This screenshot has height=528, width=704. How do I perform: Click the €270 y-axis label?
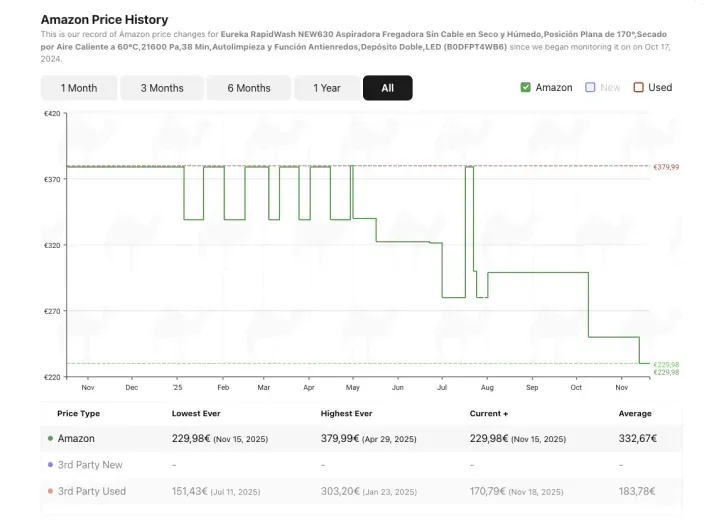pos(52,311)
